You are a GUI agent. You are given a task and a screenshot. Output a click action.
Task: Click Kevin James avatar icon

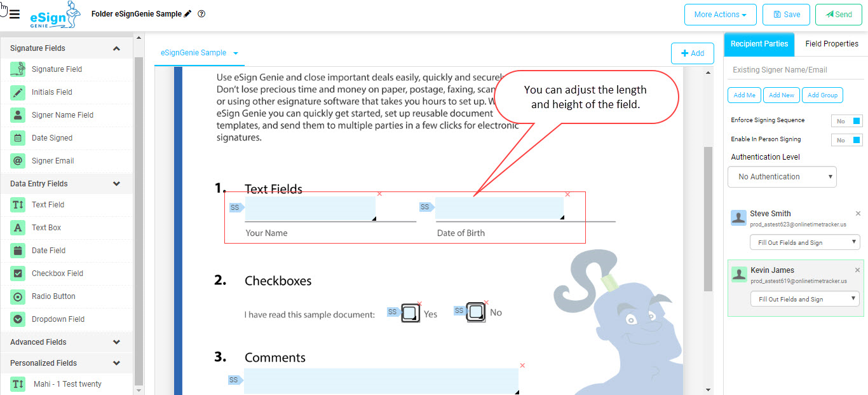[x=738, y=274]
